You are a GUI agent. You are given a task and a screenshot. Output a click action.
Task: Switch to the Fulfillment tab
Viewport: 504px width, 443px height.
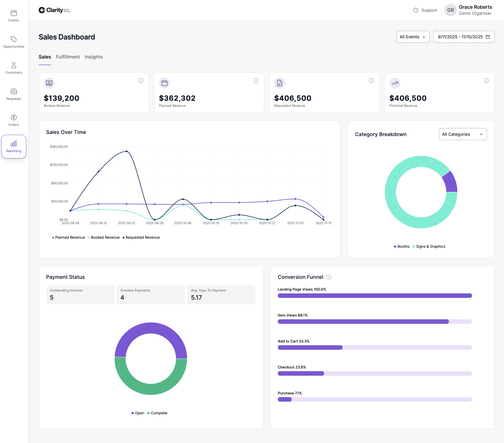click(x=68, y=57)
